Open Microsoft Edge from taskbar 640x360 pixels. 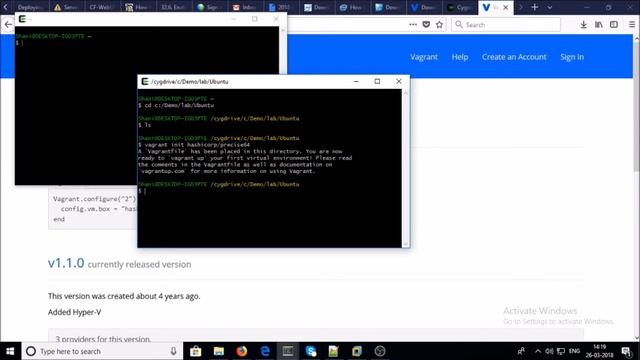point(265,351)
